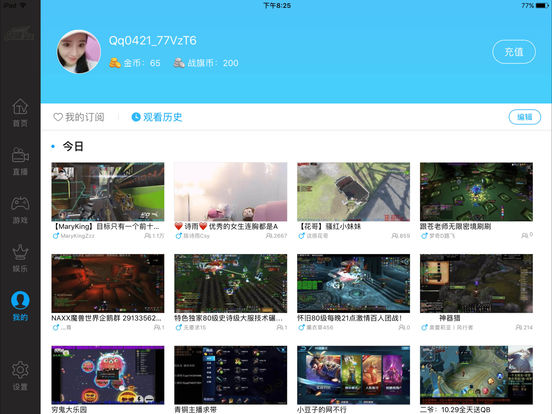Open the 首页 home icon in sidebar
Viewport: 552px width, 414px height.
20,106
